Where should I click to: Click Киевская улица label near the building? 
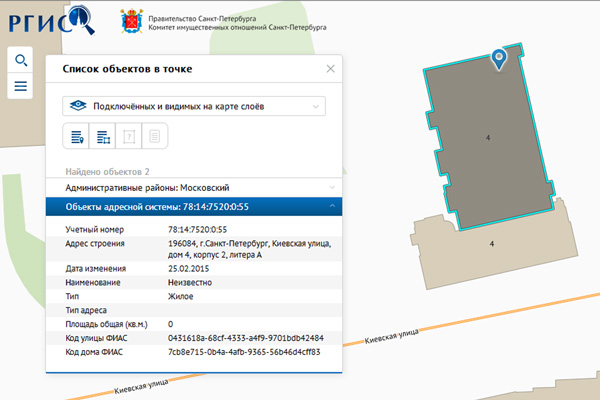pos(391,336)
